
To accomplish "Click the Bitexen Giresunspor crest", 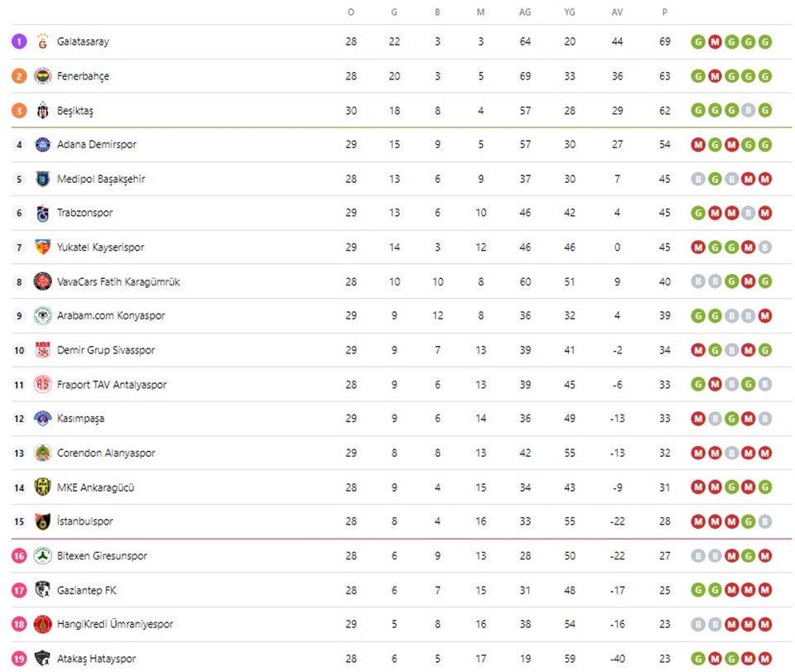I will 42,556.
